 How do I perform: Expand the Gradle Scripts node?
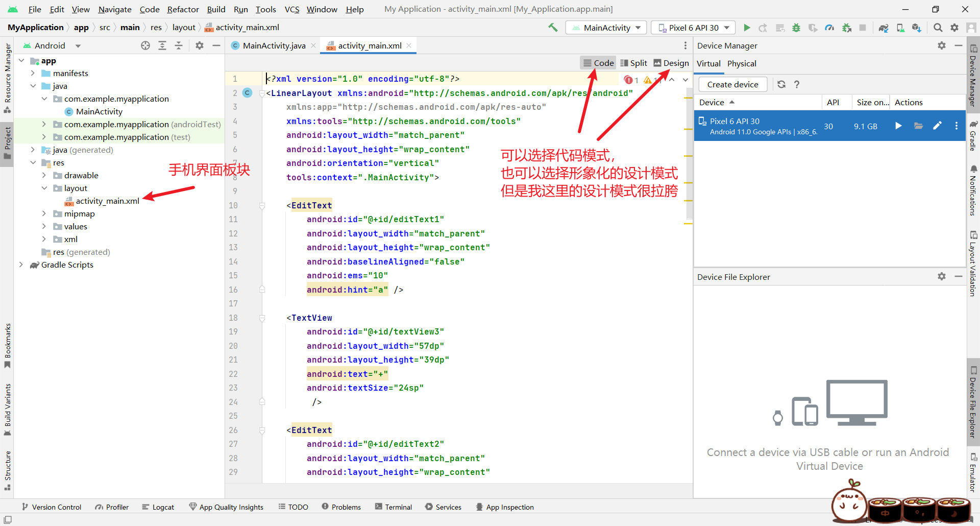[21, 265]
